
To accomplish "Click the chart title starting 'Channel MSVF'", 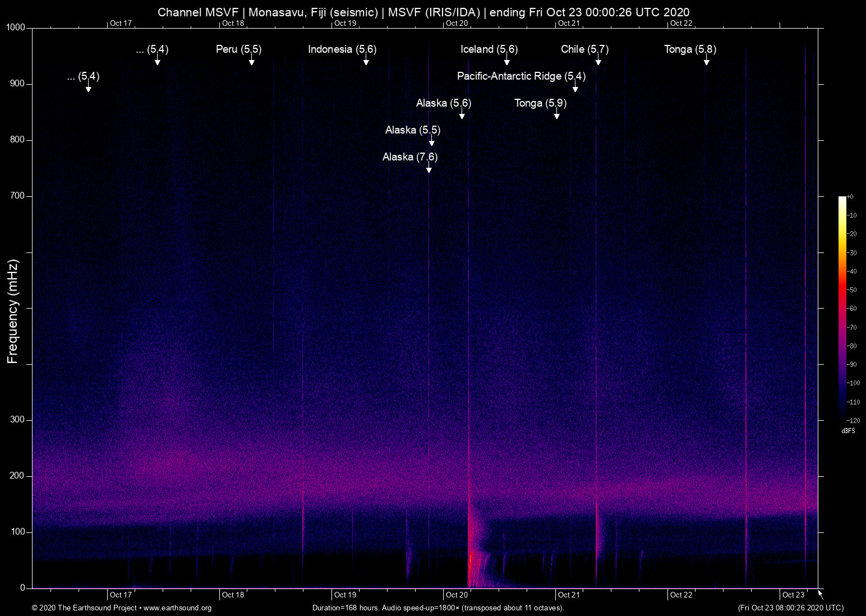I will (423, 12).
